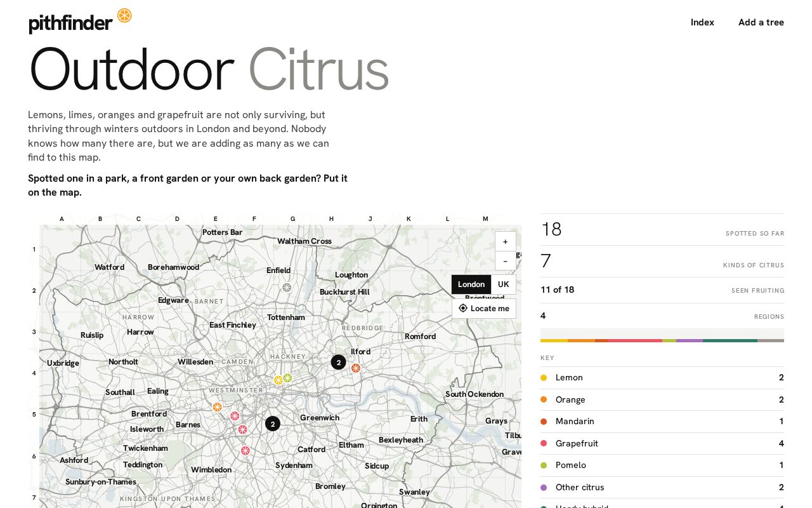Click the pink Grapefruit dot in the key

click(x=544, y=443)
